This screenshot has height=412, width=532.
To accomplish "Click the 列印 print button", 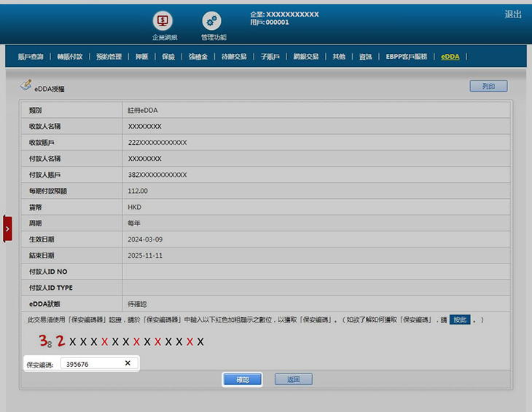I will tap(488, 86).
